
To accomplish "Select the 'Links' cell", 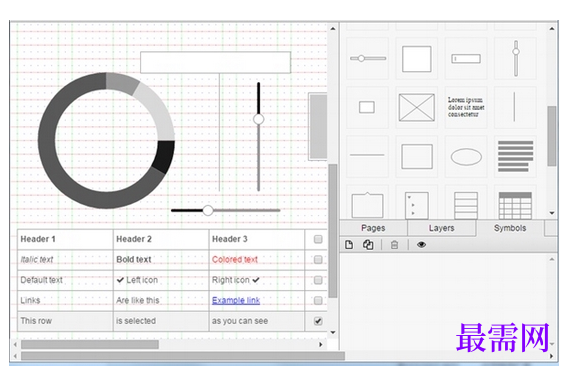I will tap(65, 301).
